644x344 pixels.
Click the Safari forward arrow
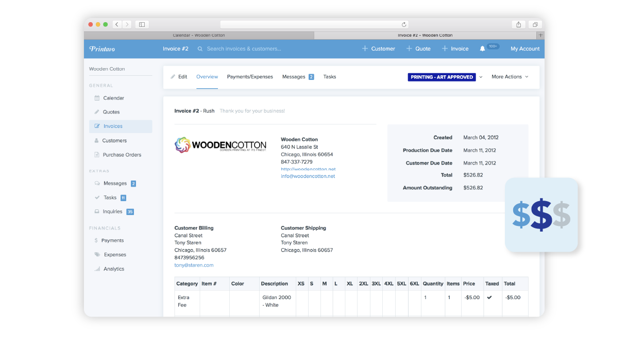(127, 24)
